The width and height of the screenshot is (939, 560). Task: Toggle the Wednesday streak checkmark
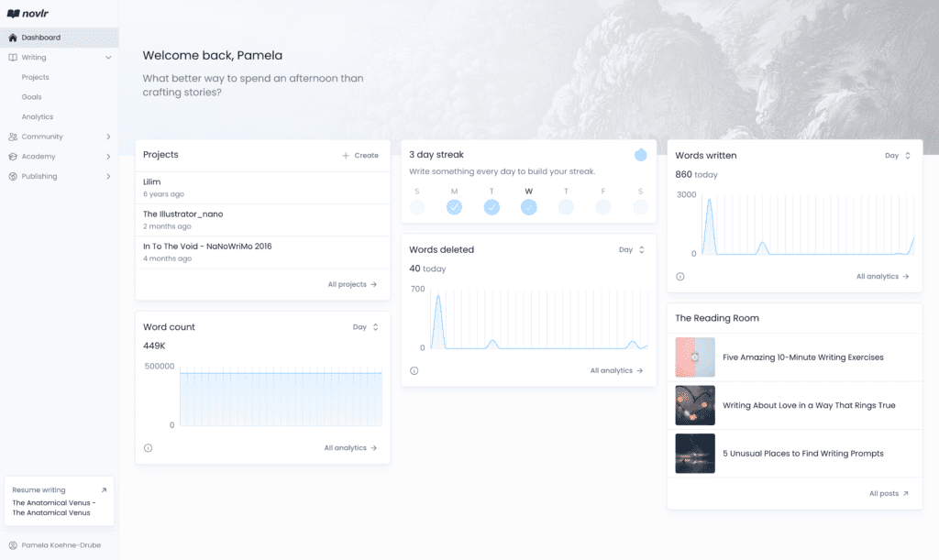[x=529, y=207]
